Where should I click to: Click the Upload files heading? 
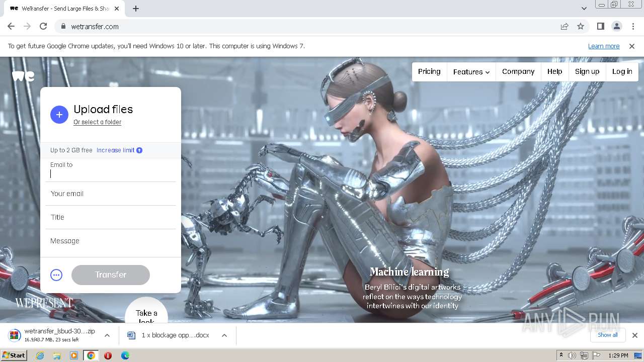tap(103, 110)
